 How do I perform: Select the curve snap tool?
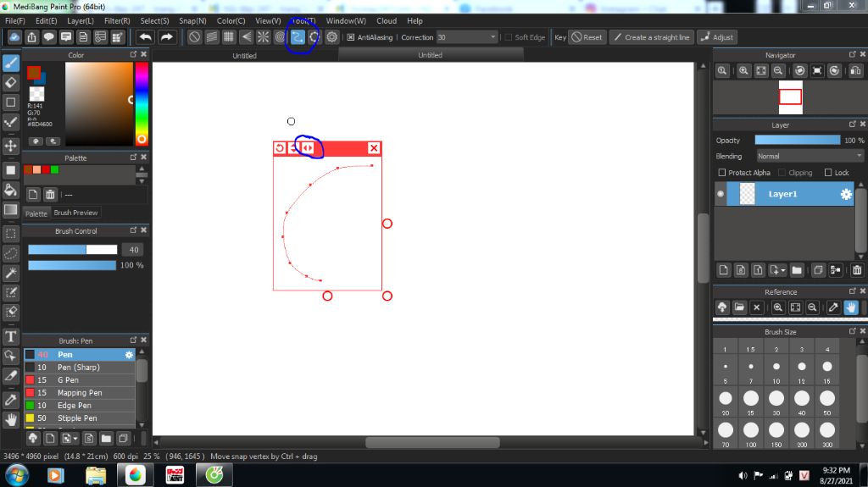298,37
